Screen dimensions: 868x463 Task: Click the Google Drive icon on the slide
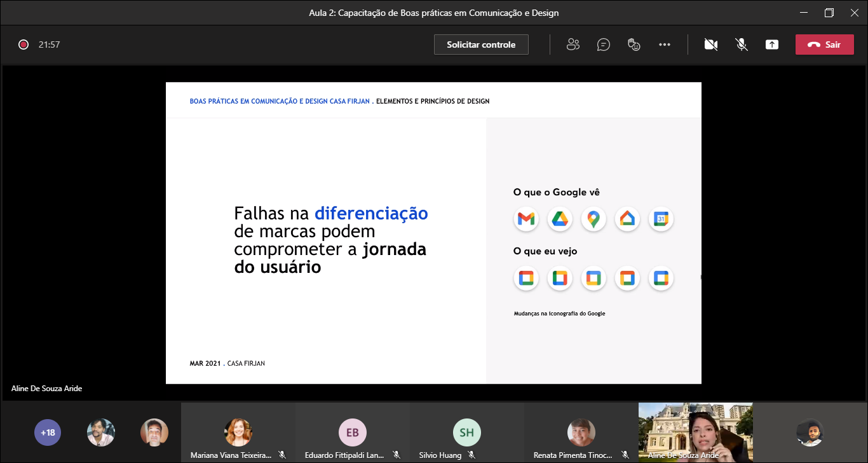[560, 219]
